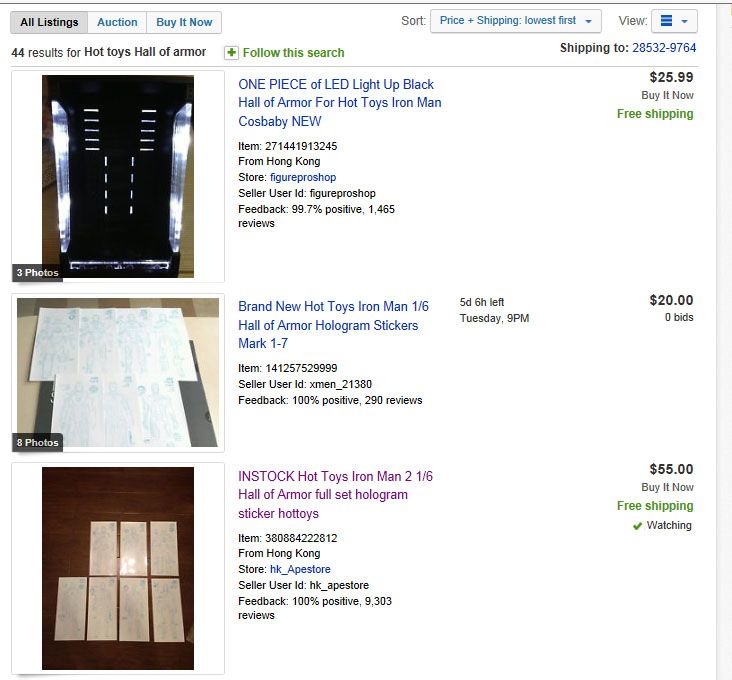
Task: Click the 0 bids text
Action: [679, 317]
